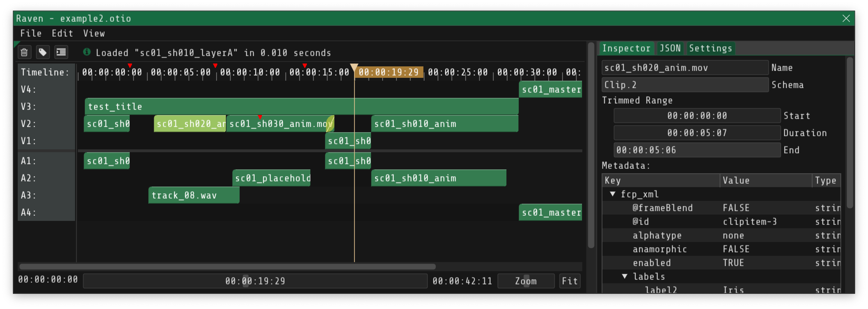This screenshot has width=868, height=309.
Task: Collapse the labels tree node
Action: coord(624,276)
